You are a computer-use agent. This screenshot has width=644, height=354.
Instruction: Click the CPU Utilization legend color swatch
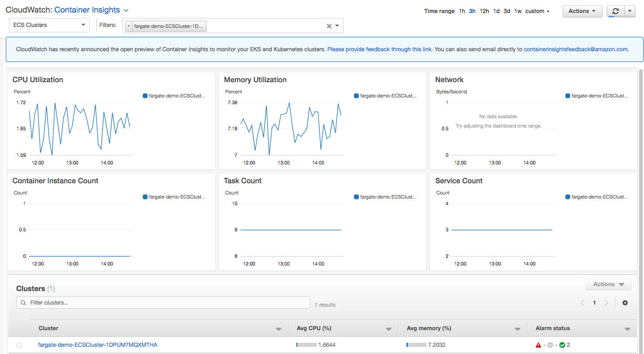coord(145,96)
